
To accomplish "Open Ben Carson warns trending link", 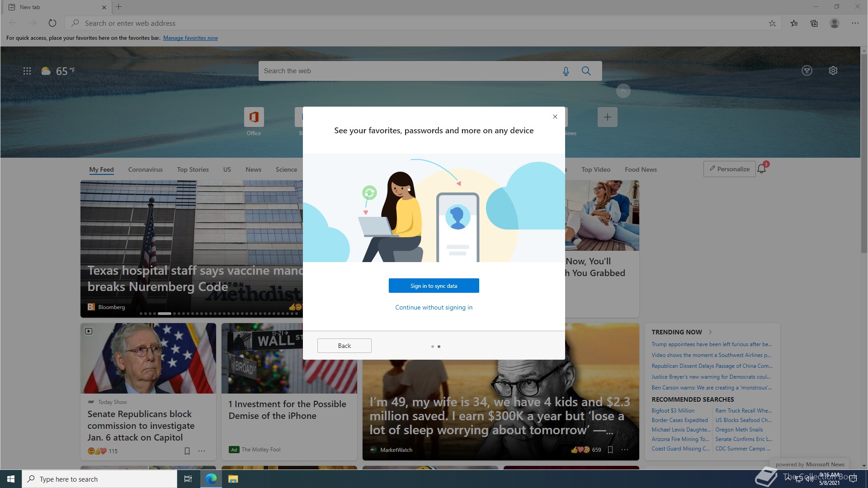I will pos(712,388).
